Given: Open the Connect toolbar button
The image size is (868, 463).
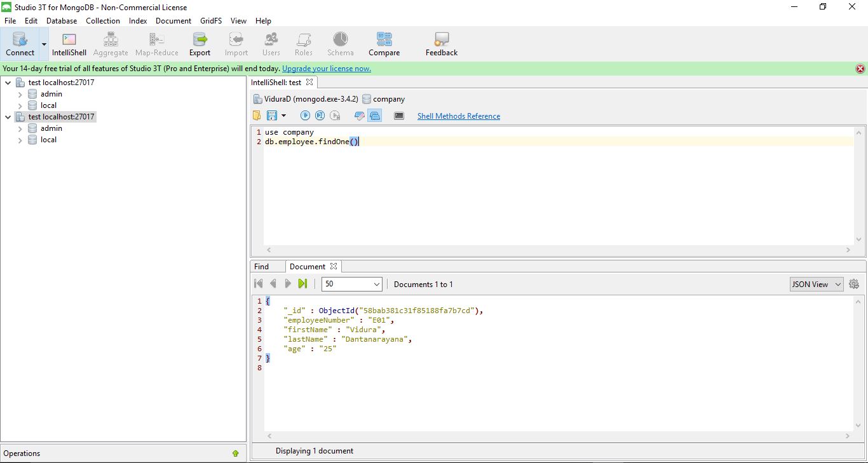Looking at the screenshot, I should pyautogui.click(x=20, y=44).
